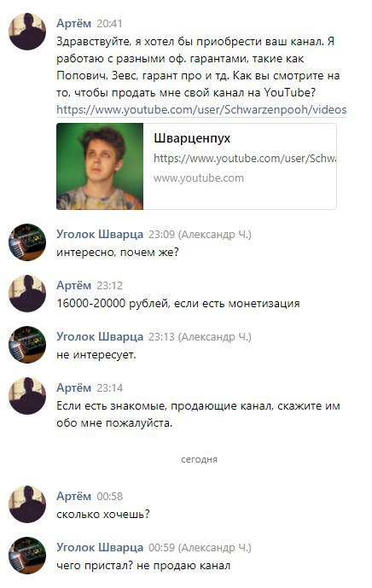Click Артём's name on the 00:58 message
The height and width of the screenshot is (588, 372).
click(x=74, y=496)
